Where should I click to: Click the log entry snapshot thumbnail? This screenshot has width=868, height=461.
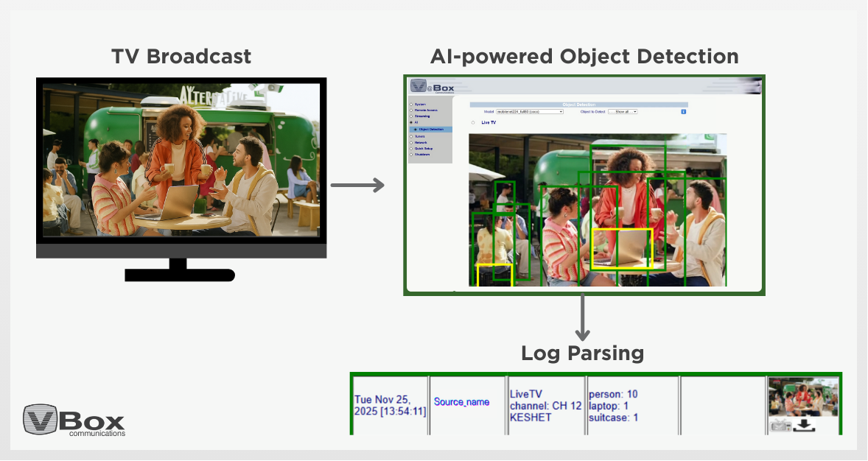(x=803, y=398)
